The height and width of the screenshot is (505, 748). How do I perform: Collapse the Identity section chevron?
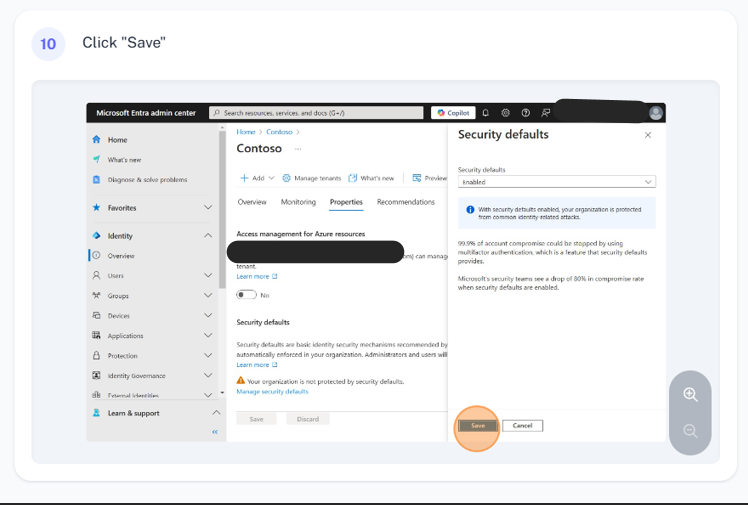(x=208, y=235)
